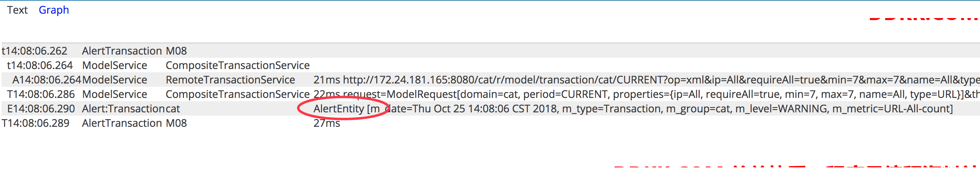Open the 172.24.181.165 model transaction URL
The image size is (980, 183).
tap(661, 80)
